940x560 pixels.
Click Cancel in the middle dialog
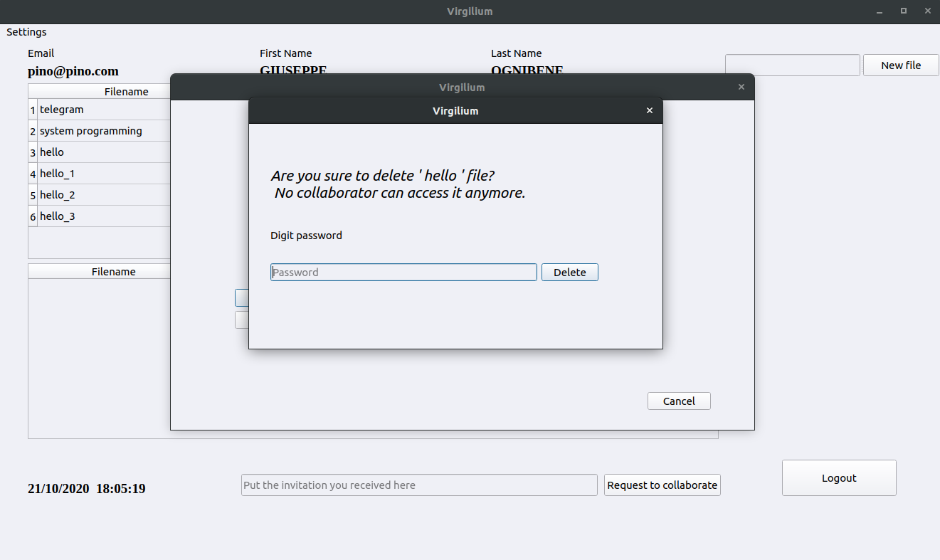pyautogui.click(x=679, y=401)
